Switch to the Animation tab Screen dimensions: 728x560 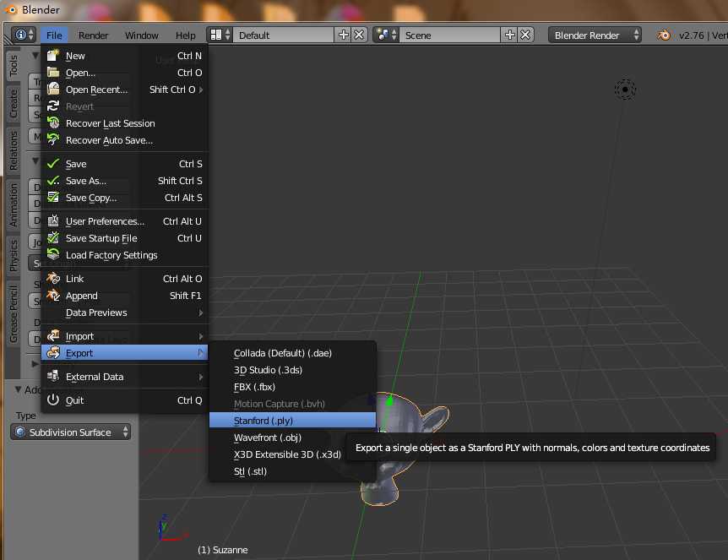click(13, 204)
